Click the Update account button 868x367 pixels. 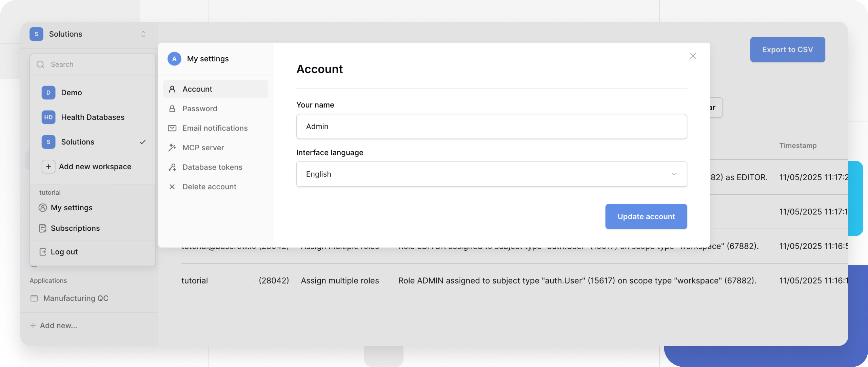pyautogui.click(x=646, y=216)
